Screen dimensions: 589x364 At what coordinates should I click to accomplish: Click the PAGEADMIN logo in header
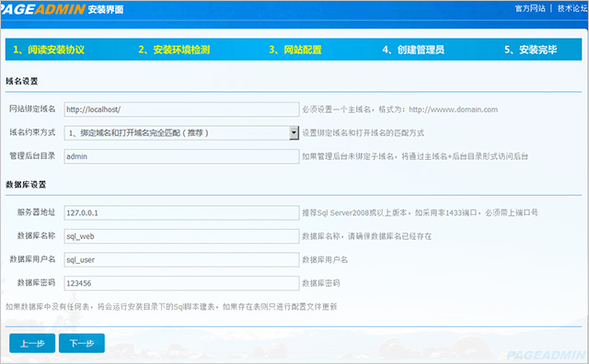pos(42,9)
